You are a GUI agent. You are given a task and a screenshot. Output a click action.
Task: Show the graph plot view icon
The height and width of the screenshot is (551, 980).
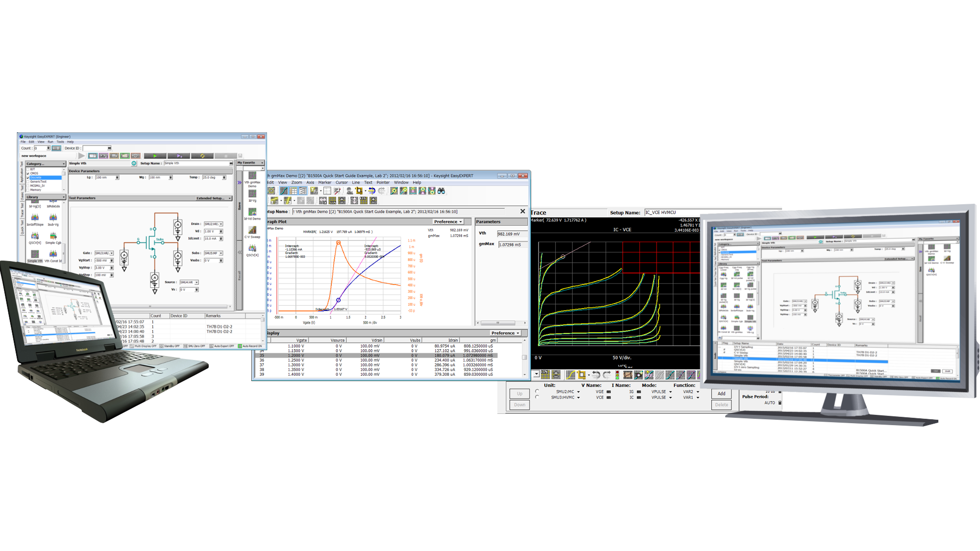coord(284,191)
